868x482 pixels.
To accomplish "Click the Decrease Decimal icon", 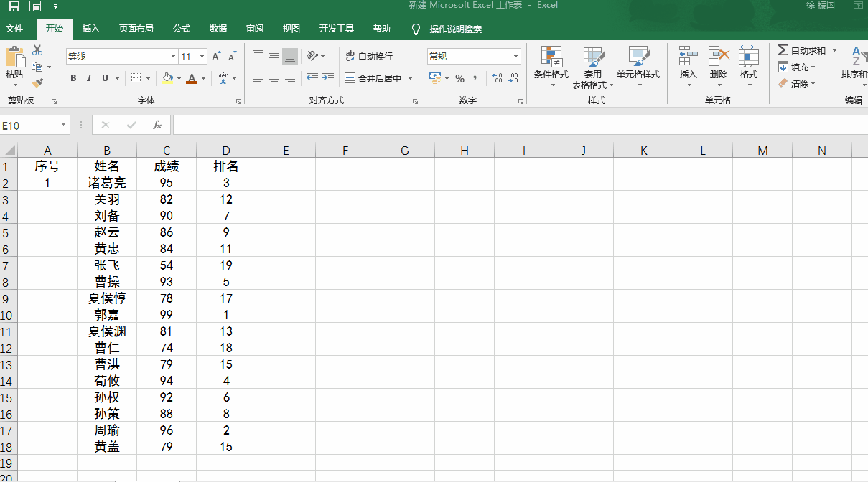I will click(x=513, y=78).
